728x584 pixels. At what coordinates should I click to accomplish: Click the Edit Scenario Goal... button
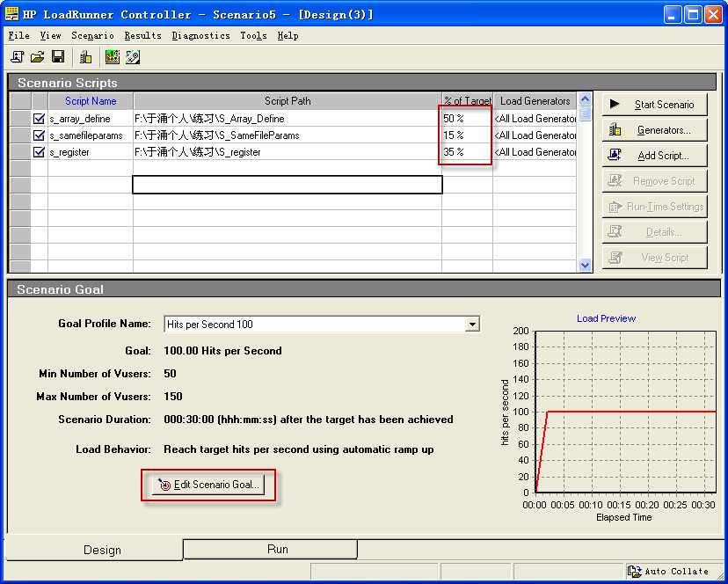click(208, 485)
